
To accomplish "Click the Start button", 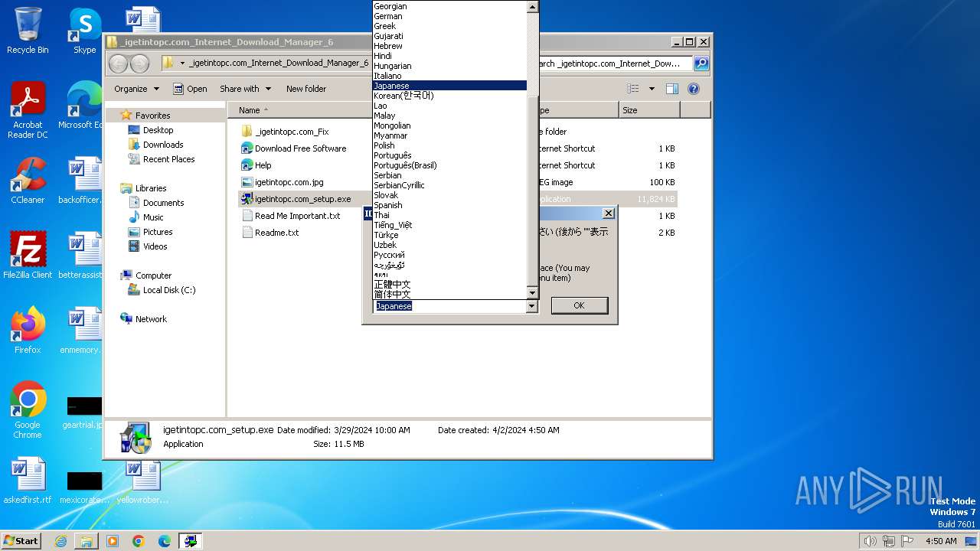I will click(x=21, y=541).
